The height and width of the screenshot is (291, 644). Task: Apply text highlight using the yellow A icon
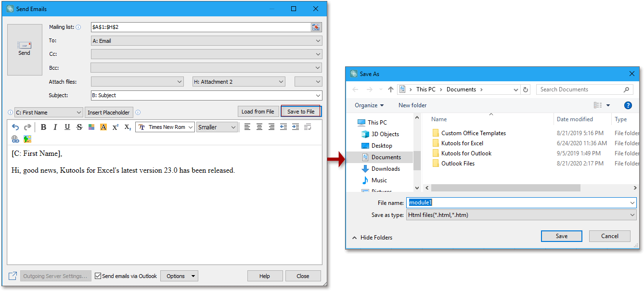103,127
